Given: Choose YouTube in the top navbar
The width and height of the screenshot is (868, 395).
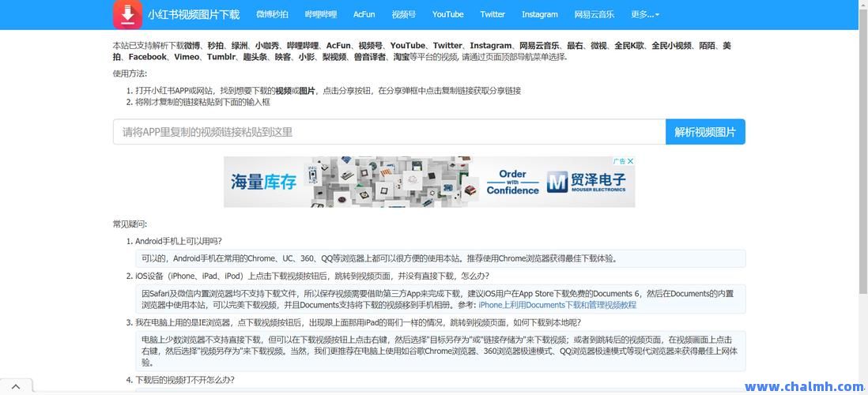Looking at the screenshot, I should coord(448,15).
